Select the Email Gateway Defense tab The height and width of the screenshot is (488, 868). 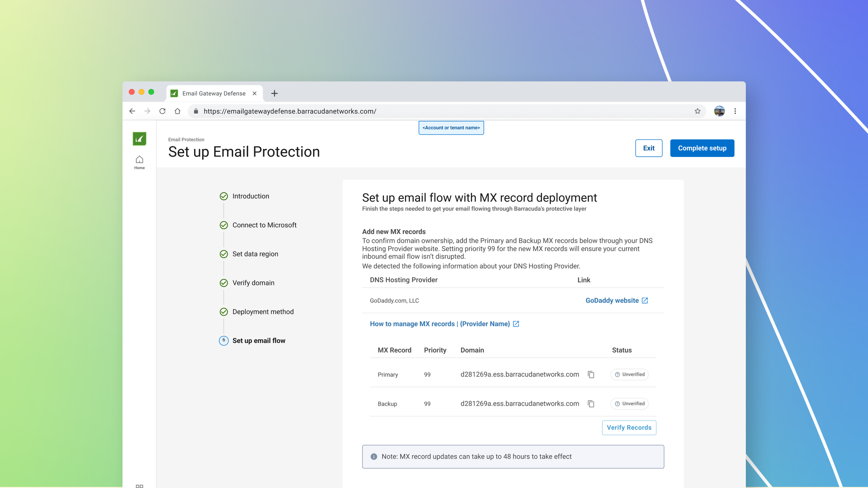pyautogui.click(x=214, y=93)
